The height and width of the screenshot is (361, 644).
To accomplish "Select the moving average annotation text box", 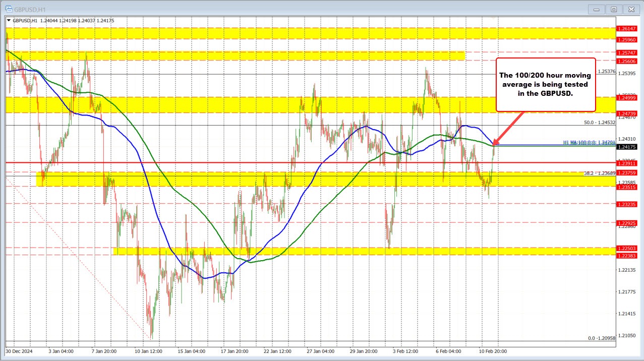I will pos(546,84).
